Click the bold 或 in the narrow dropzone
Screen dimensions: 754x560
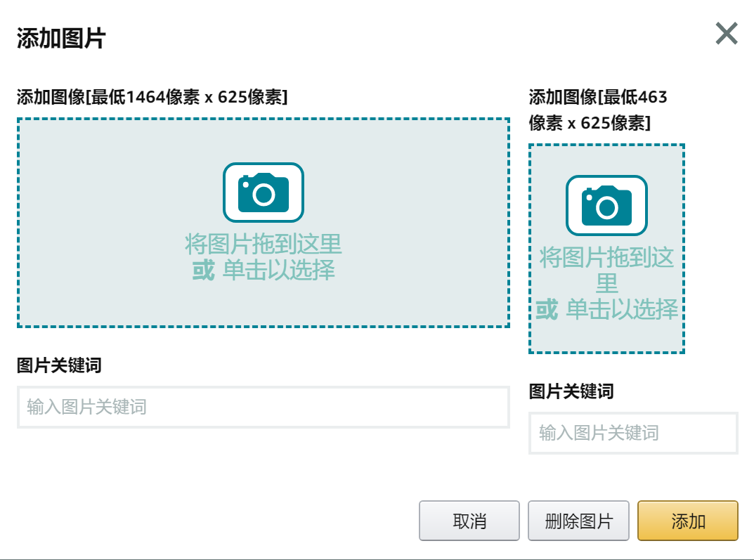point(547,309)
